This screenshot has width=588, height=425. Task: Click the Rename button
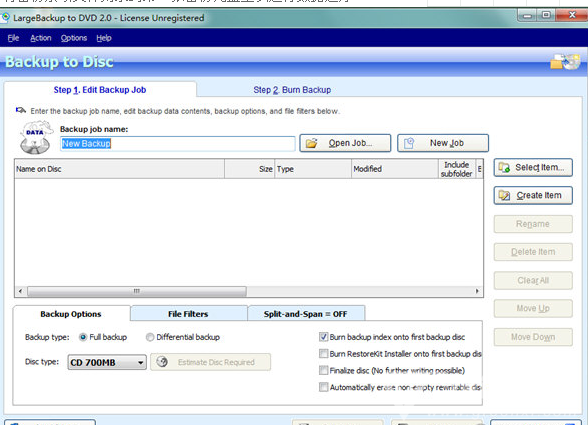coord(533,224)
